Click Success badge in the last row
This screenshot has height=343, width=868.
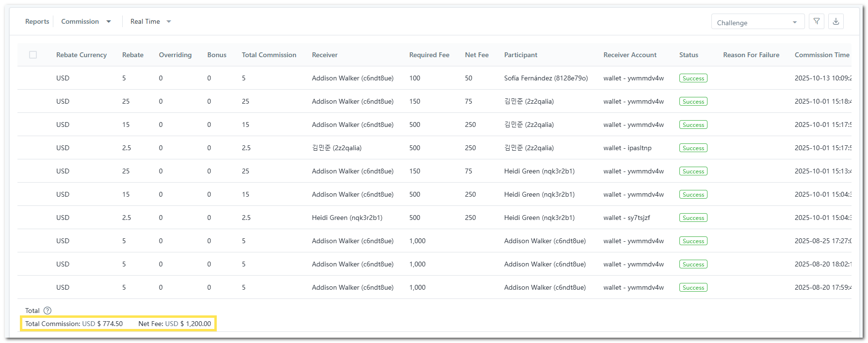693,288
